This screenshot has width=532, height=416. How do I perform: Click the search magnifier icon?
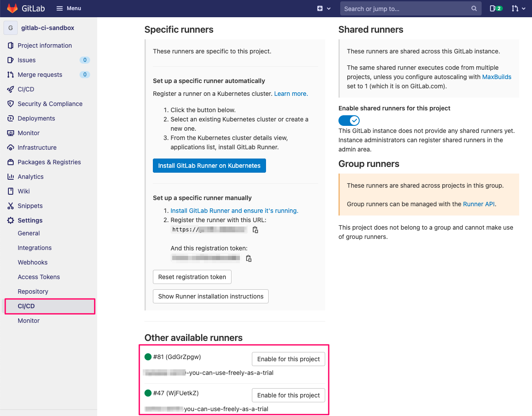tap(474, 8)
